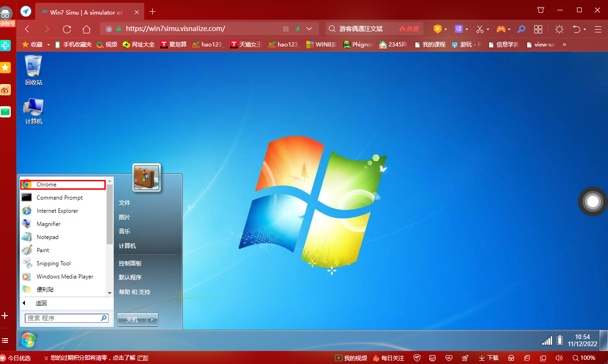Open the 聚划算 bookmark

point(173,45)
